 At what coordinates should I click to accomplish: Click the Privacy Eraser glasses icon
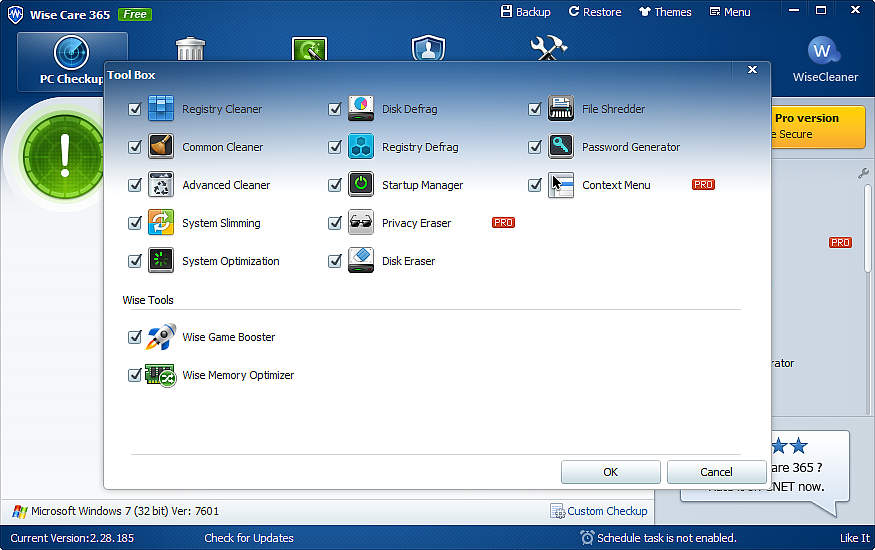click(x=361, y=223)
